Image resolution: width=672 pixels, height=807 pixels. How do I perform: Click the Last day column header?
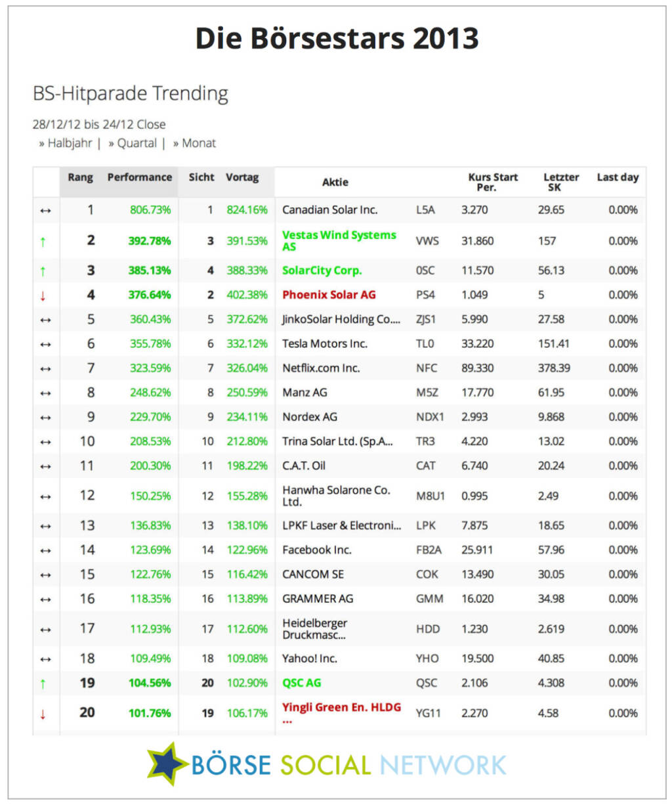[617, 177]
